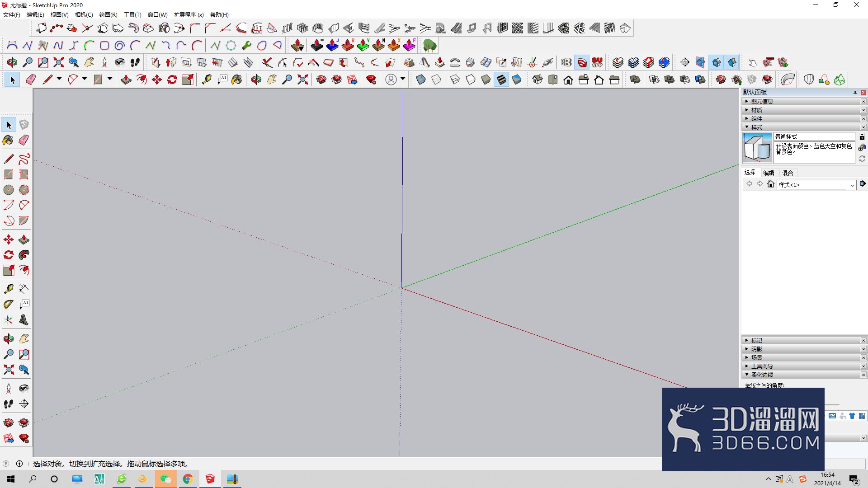The image size is (868, 488).
Task: Open the 扩展程序(x) menu
Action: coord(189,15)
